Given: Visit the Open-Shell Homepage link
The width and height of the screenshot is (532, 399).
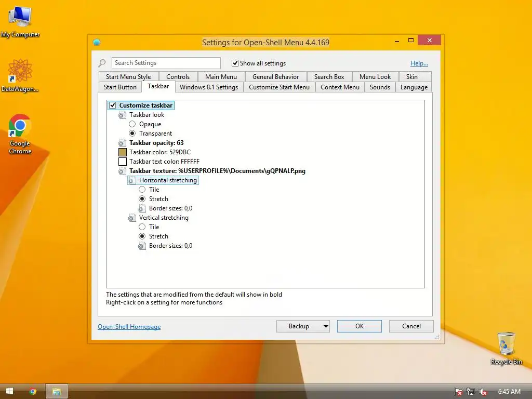Looking at the screenshot, I should coord(129,327).
